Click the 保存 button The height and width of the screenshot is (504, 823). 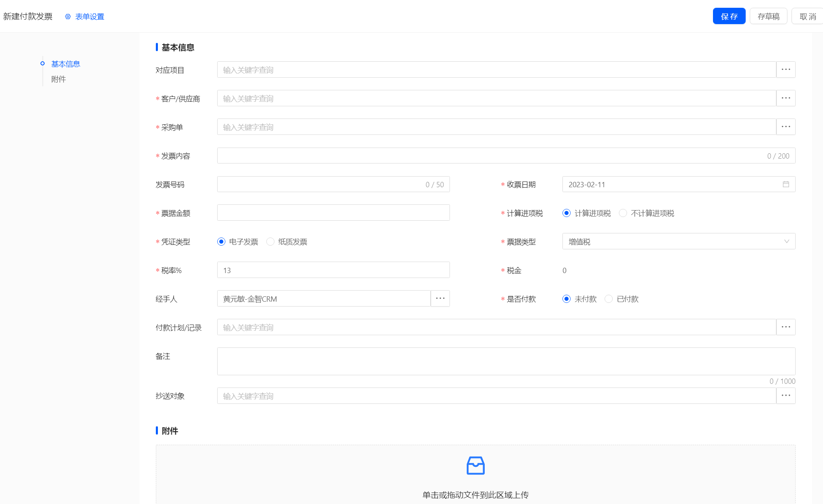click(729, 16)
